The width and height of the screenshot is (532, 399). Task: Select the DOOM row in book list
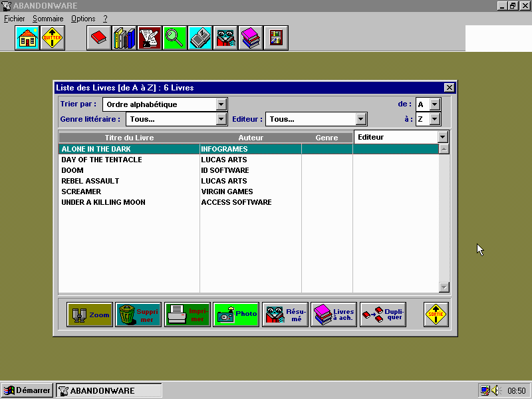[72, 170]
